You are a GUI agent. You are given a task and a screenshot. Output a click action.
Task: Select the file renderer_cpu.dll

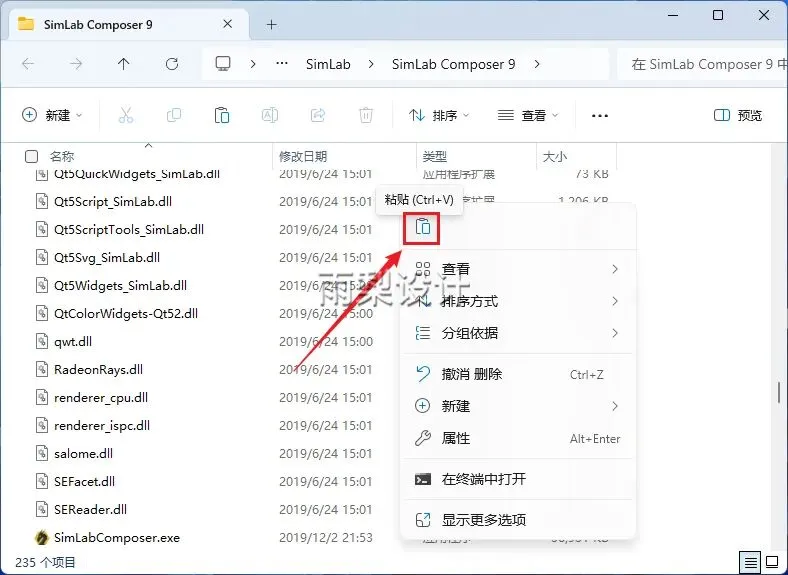(x=101, y=398)
